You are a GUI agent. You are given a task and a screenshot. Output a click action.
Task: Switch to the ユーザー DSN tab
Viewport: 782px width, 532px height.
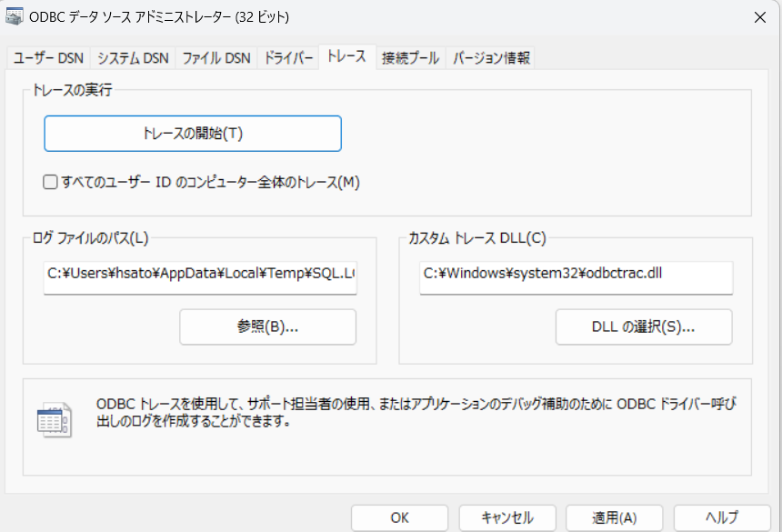(48, 58)
